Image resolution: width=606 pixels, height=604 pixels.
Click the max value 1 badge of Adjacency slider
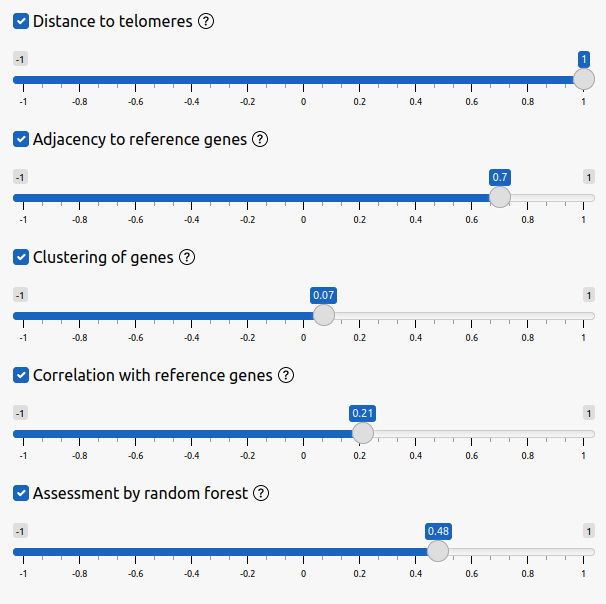coord(589,177)
